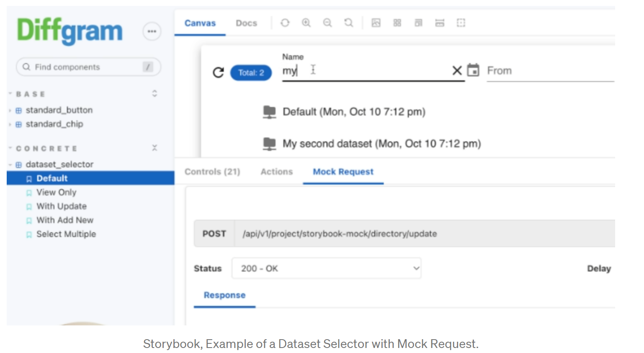Collapse the BASE section header
Viewport: 644px width, 353px height.
[30, 94]
